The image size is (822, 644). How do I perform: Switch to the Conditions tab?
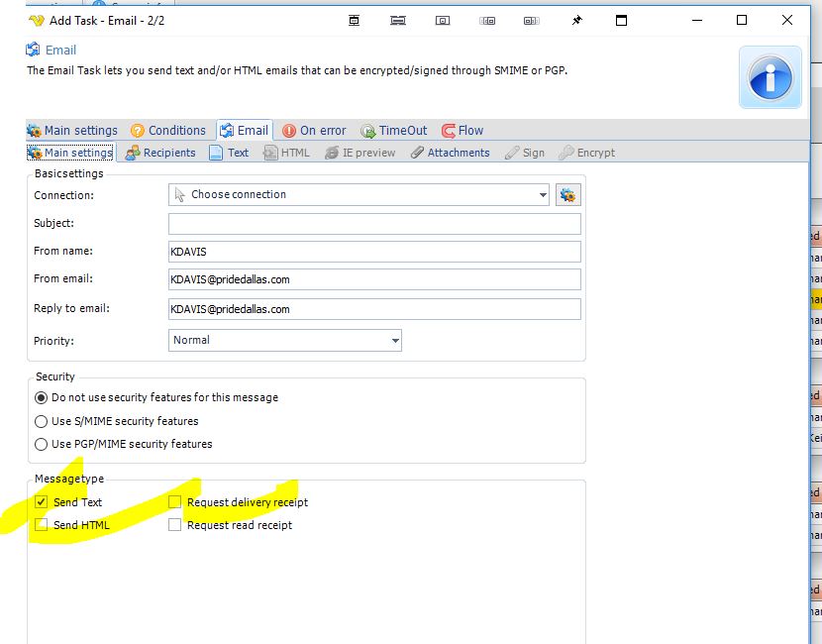click(x=168, y=130)
